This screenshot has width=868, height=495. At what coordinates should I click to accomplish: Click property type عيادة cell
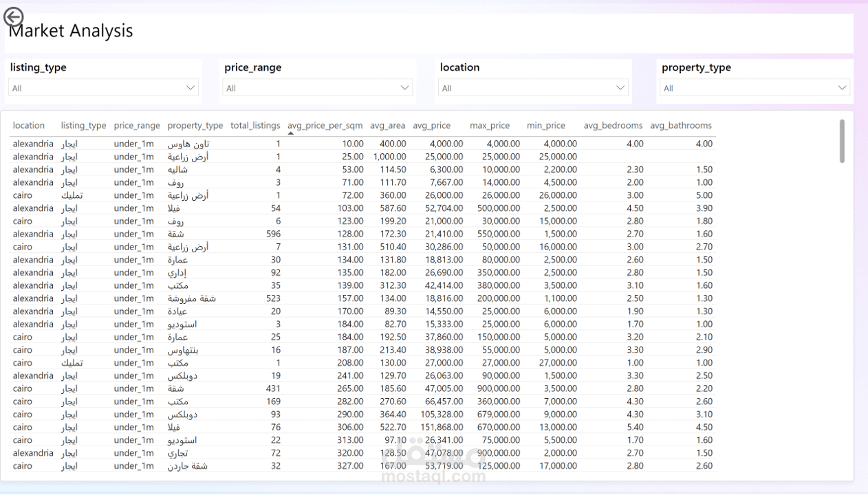tap(177, 311)
